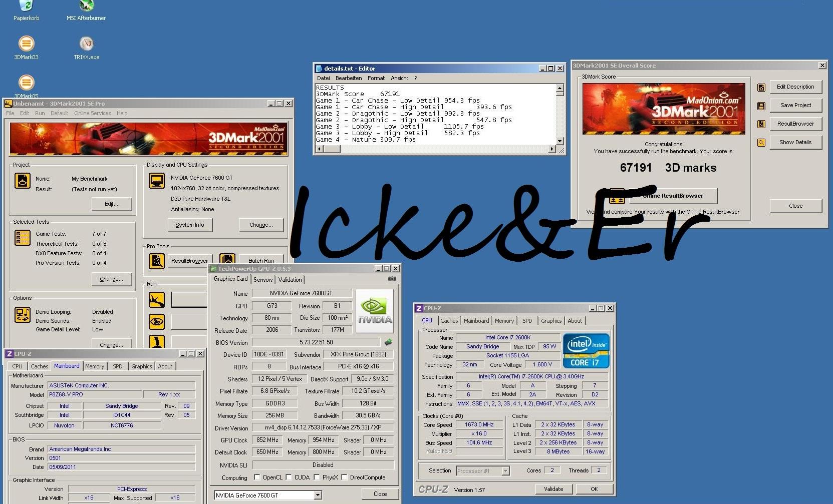Open the Format menu in Editor
The width and height of the screenshot is (833, 504).
tap(376, 78)
